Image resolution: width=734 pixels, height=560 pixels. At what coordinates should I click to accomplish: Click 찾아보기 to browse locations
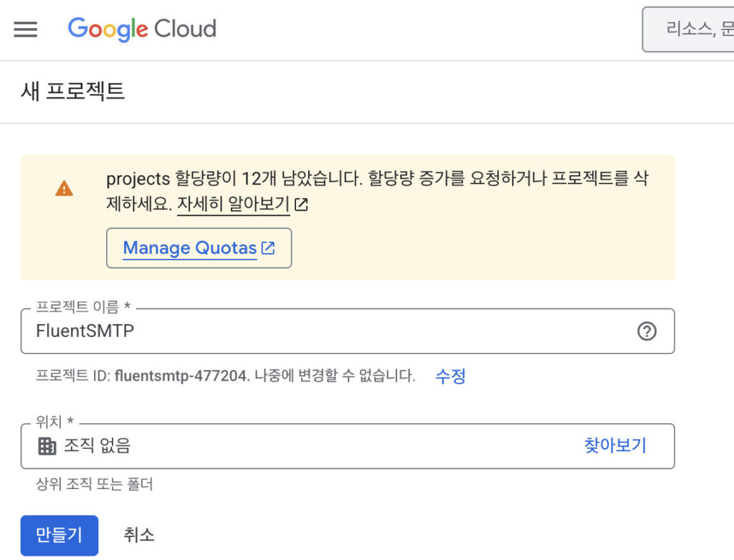tap(615, 445)
